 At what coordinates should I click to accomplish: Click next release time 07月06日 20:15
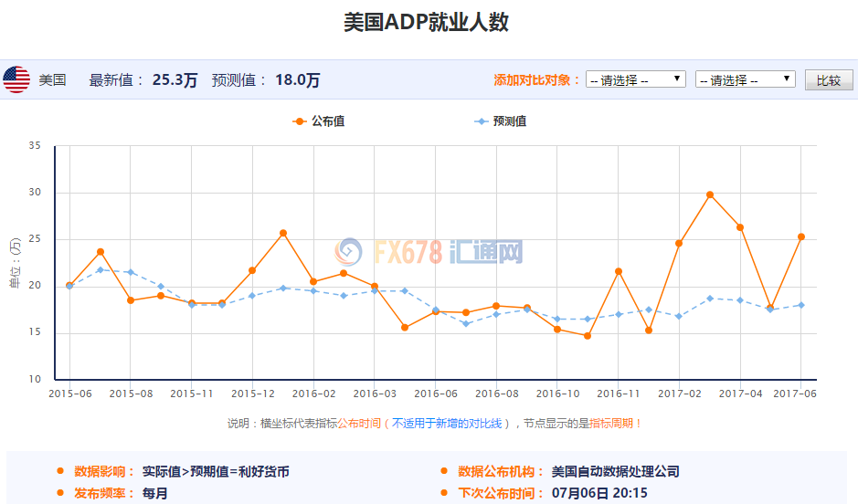(x=599, y=493)
